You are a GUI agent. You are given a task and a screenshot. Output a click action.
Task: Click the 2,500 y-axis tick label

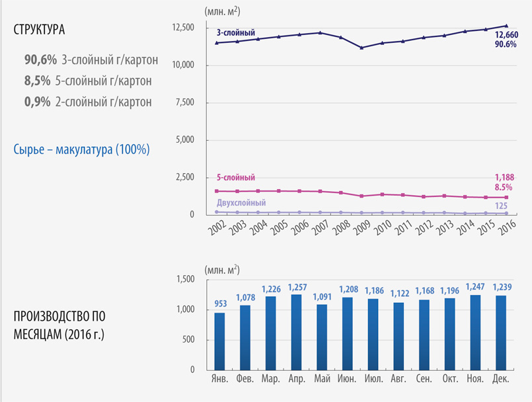tap(185, 177)
